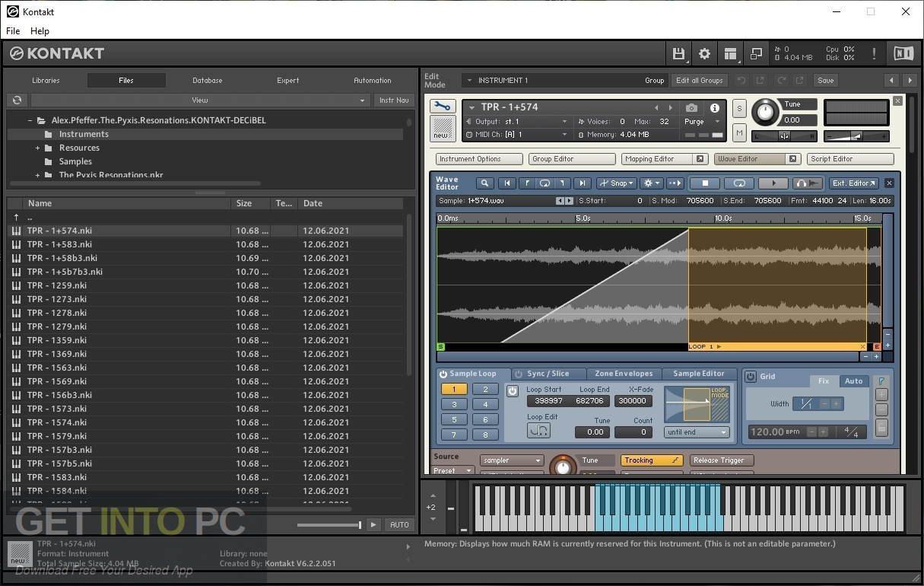This screenshot has width=924, height=586.
Task: Click the save floppy disk icon in header
Action: (x=678, y=53)
